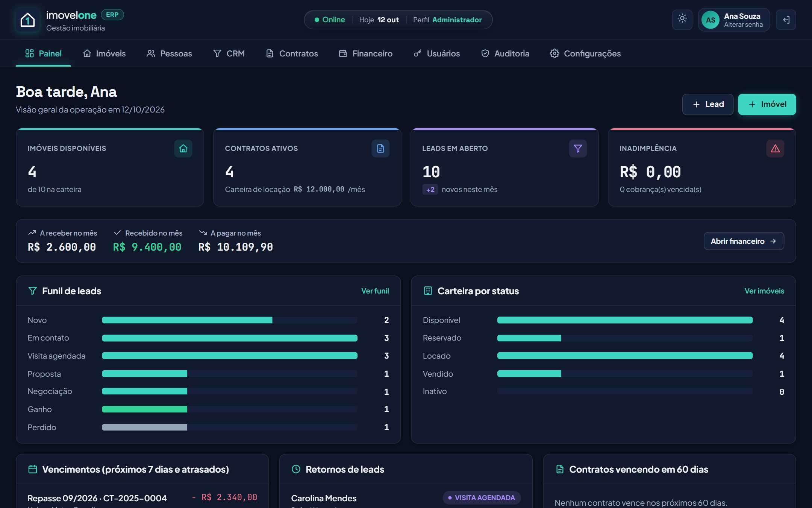Click the Reservado status bar

pos(625,338)
